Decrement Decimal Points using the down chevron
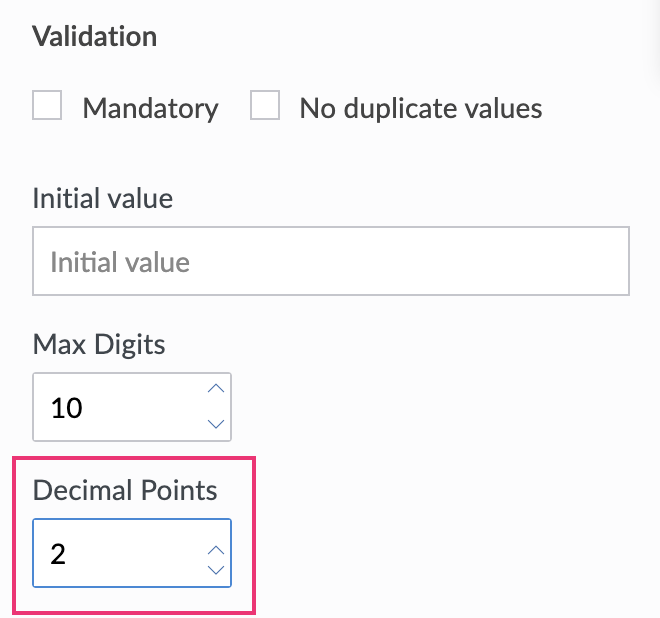This screenshot has width=660, height=618. pos(215,570)
